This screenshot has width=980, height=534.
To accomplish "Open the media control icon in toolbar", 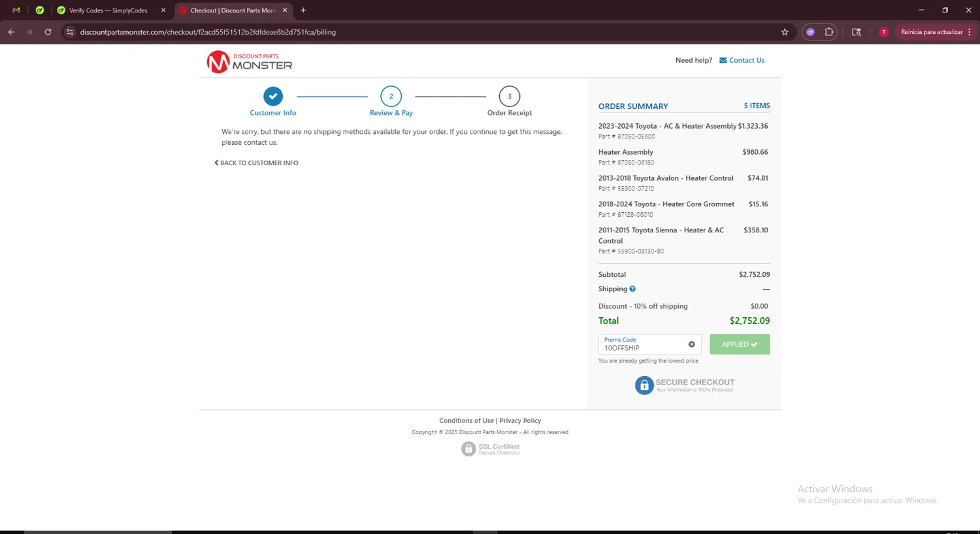I will coord(857,32).
